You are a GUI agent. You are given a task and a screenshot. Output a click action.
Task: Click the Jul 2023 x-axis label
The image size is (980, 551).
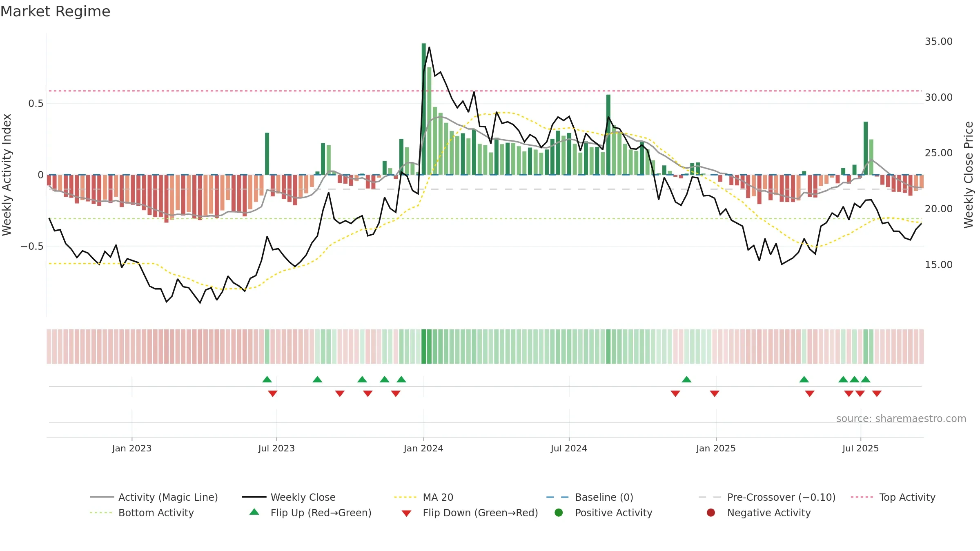point(276,449)
